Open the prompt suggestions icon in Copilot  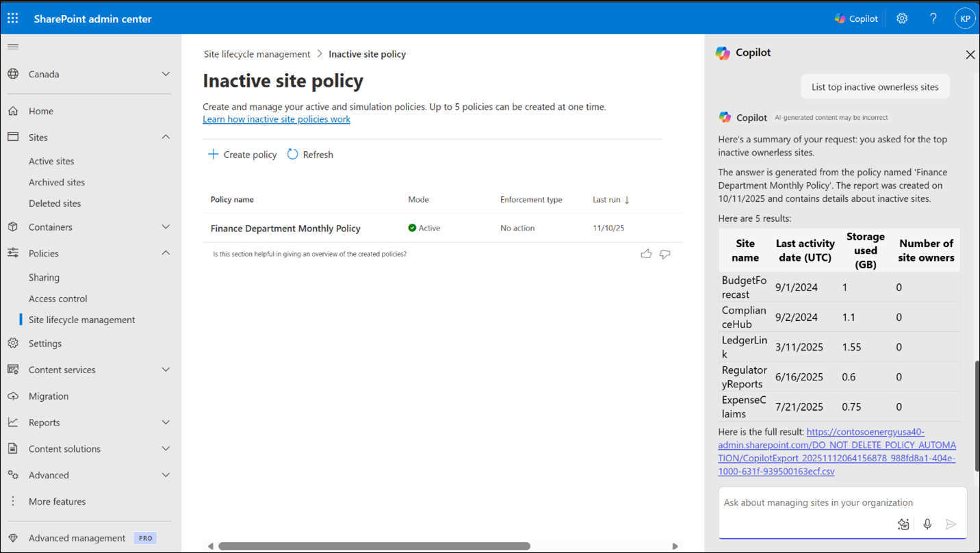click(x=903, y=524)
